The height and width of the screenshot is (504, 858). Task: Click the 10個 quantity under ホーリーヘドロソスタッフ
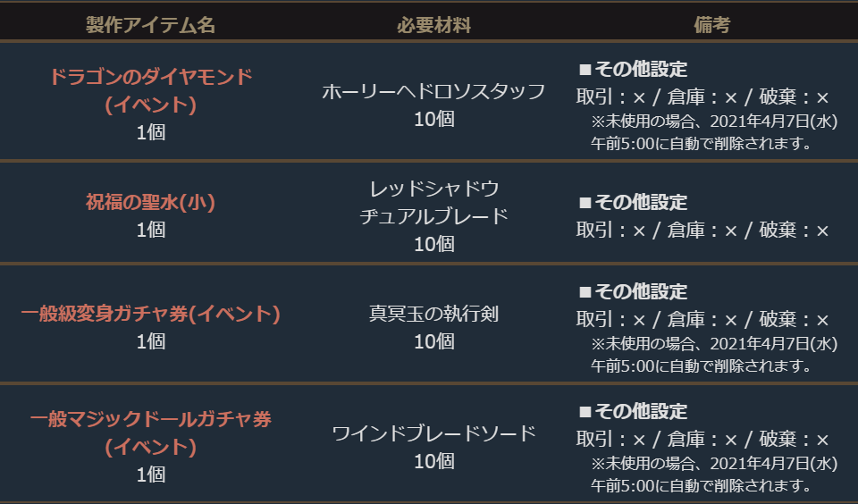point(433,119)
